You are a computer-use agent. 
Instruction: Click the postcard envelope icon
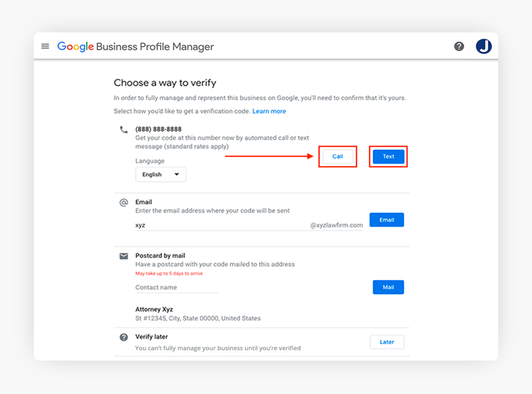[124, 257]
